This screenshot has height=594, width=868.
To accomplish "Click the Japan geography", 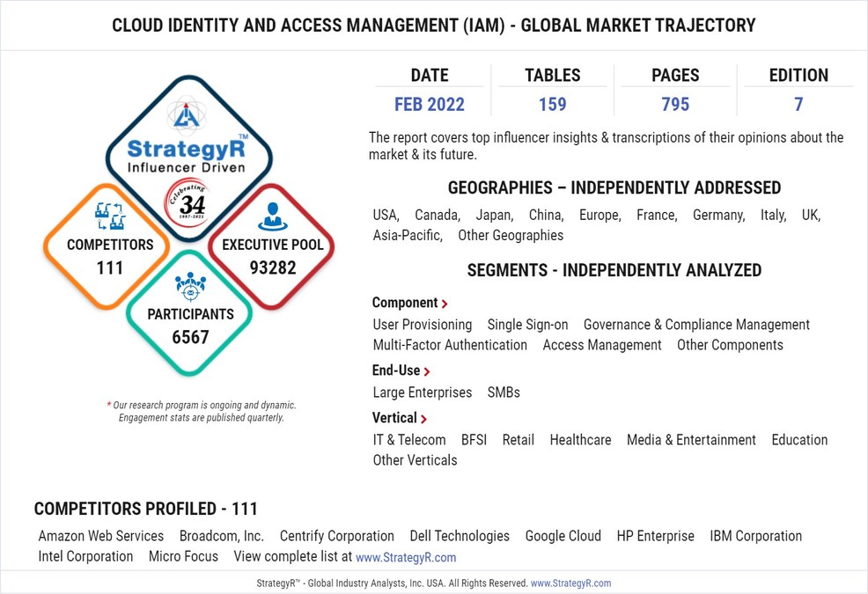I will pos(495,215).
